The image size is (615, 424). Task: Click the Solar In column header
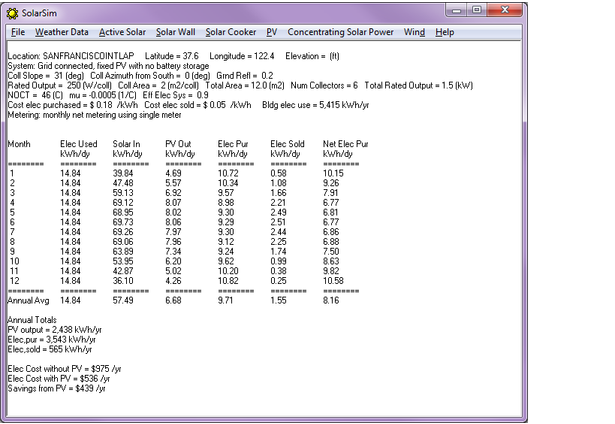click(x=126, y=144)
